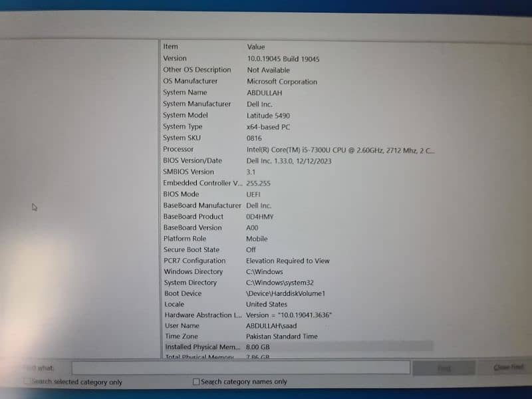
Task: Click the Find what input field
Action: [x=240, y=368]
